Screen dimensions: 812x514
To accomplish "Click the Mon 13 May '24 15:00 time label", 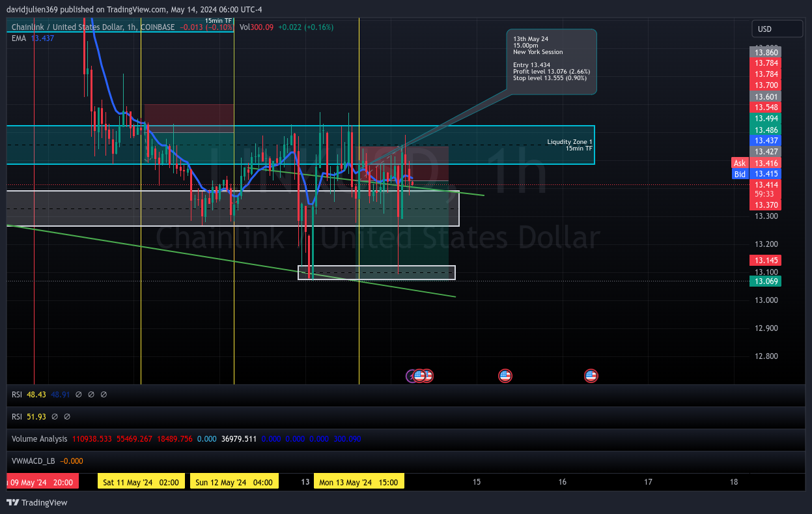I will pos(359,481).
